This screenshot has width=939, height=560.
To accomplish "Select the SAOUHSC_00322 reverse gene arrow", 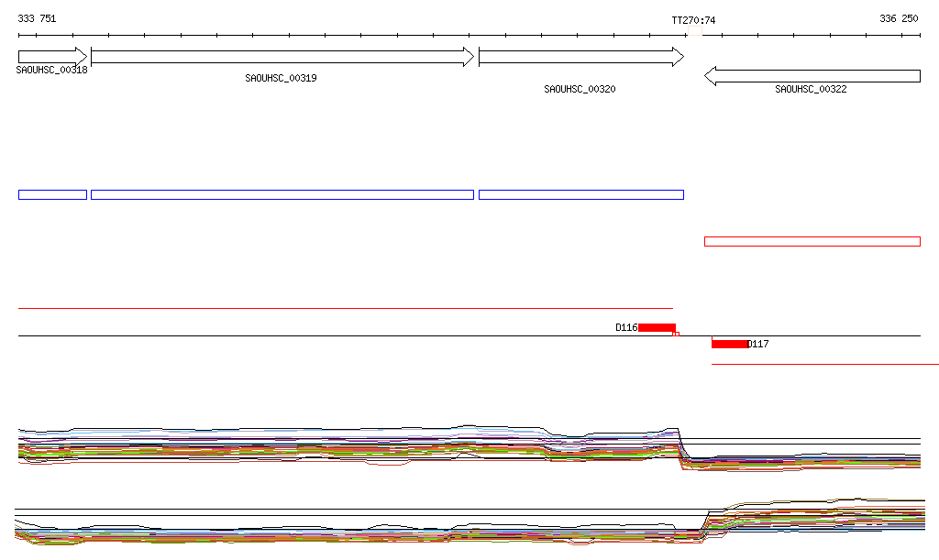I will (x=812, y=76).
